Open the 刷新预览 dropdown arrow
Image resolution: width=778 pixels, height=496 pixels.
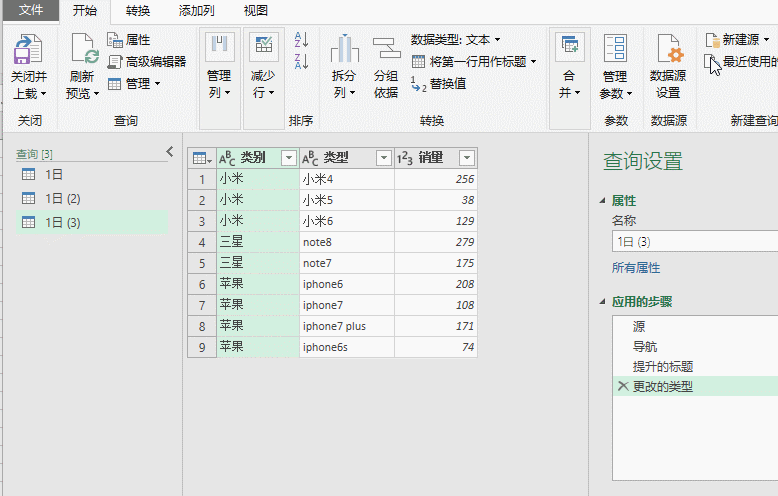96,93
